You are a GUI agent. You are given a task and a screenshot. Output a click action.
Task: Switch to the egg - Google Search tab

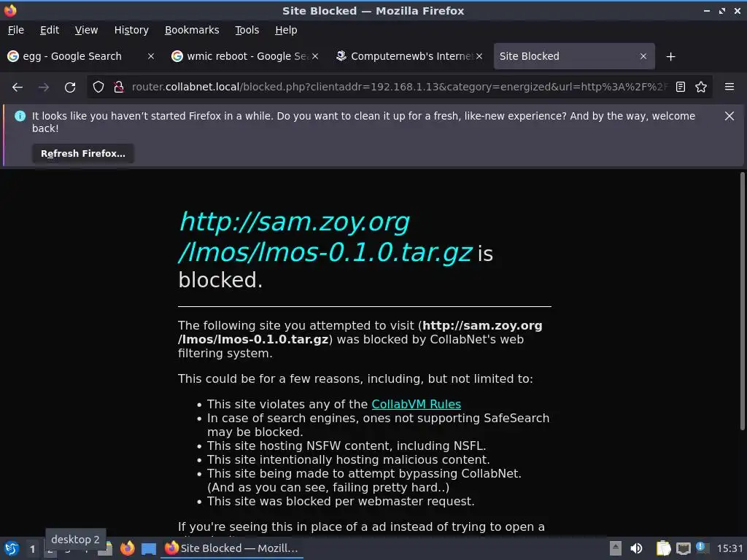tap(81, 56)
